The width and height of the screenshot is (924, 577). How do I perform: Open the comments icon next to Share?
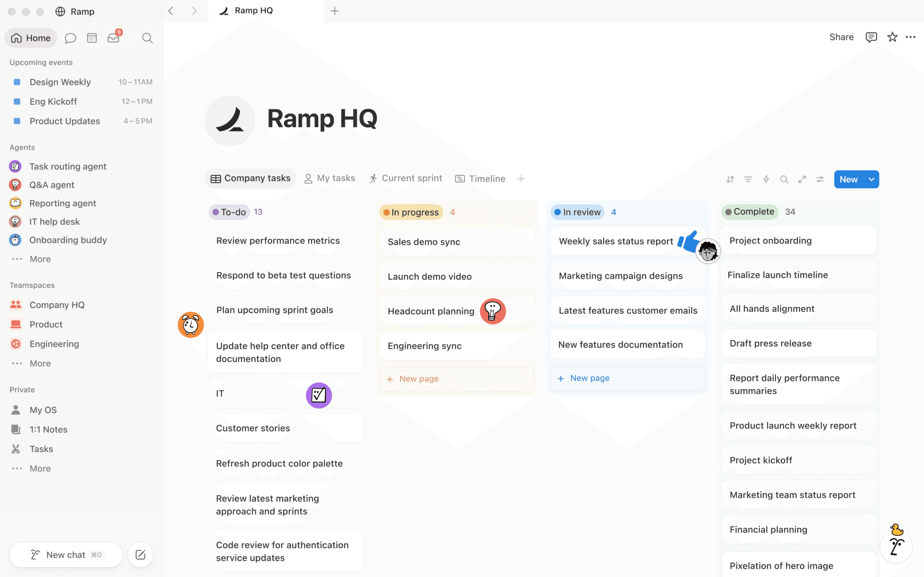(x=871, y=37)
